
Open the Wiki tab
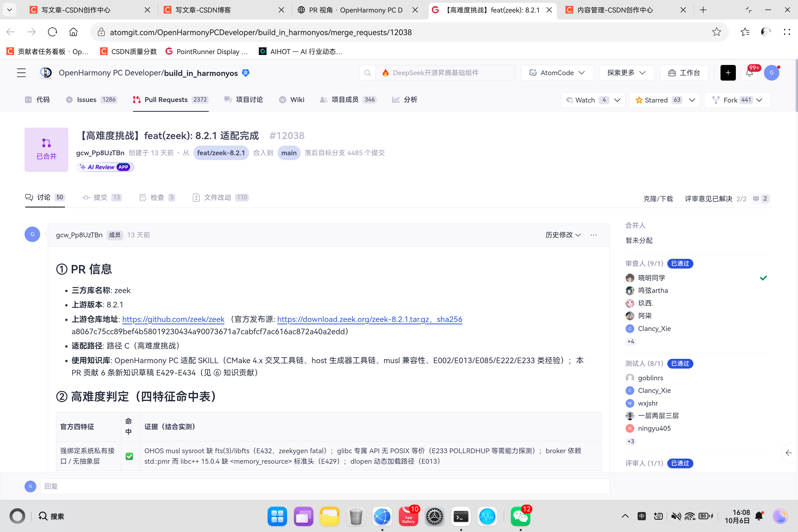(291, 100)
